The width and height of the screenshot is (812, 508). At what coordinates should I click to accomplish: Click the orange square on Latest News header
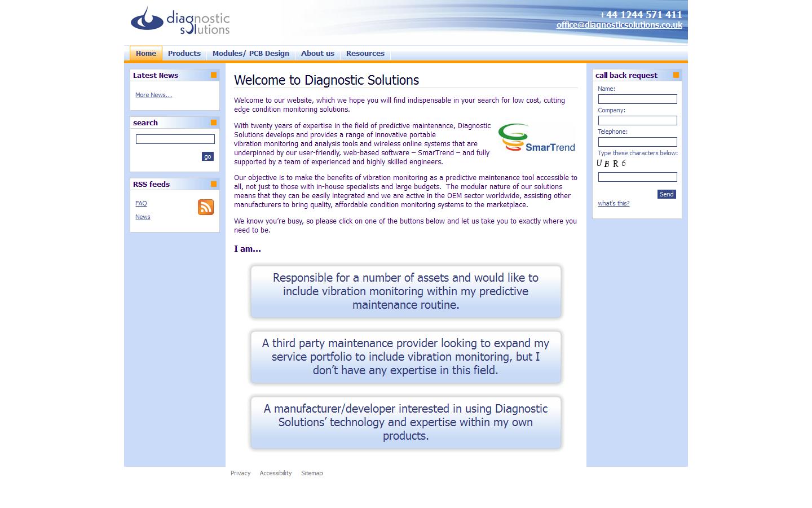click(x=213, y=75)
